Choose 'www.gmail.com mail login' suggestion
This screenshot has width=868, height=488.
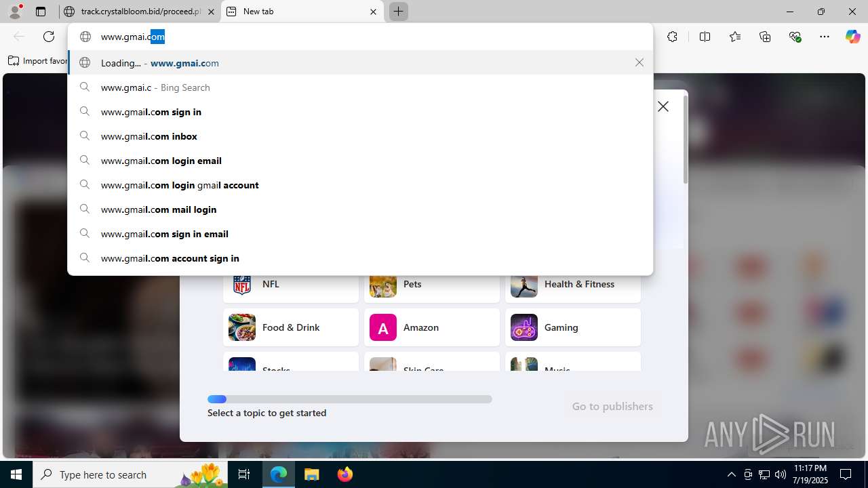(360, 209)
